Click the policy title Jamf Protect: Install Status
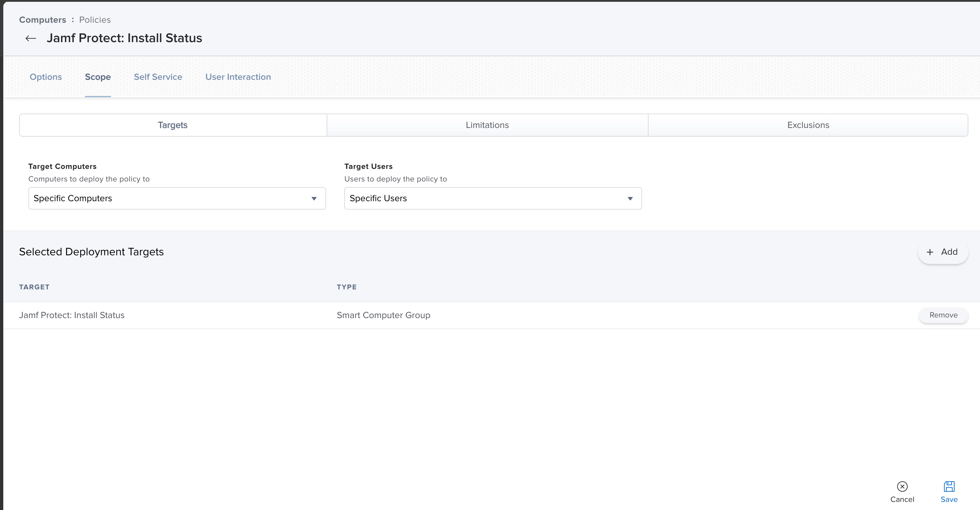980x510 pixels. (124, 38)
